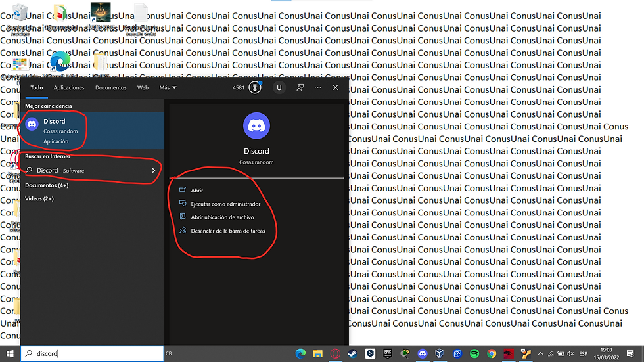This screenshot has height=362, width=644.
Task: Open Steam from the taskbar
Action: click(352, 353)
